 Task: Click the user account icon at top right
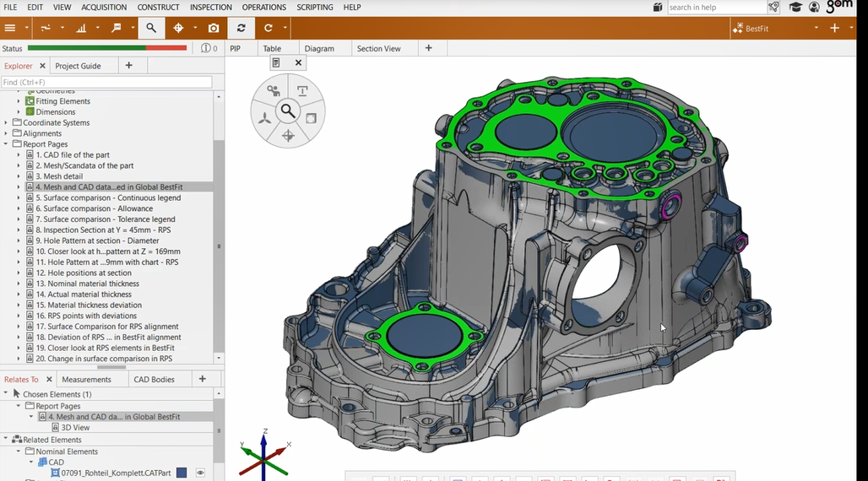coord(814,8)
